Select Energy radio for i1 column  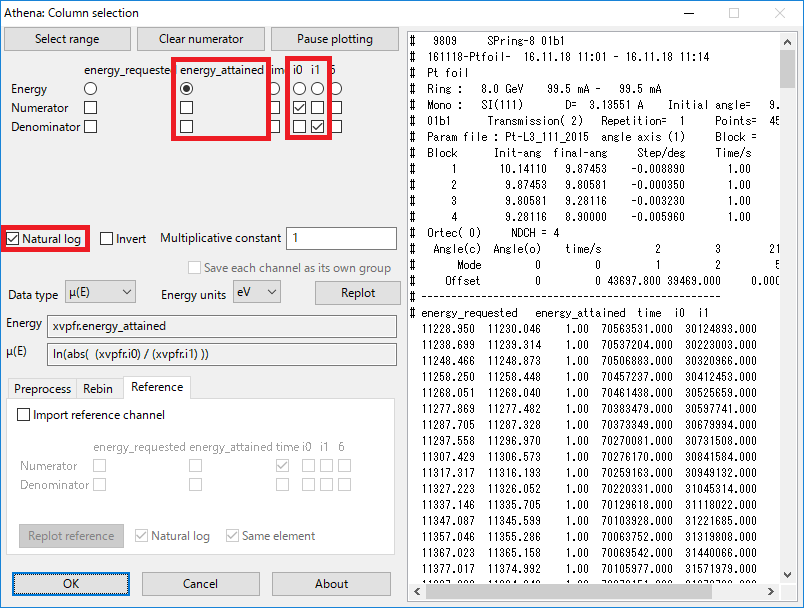tap(317, 89)
